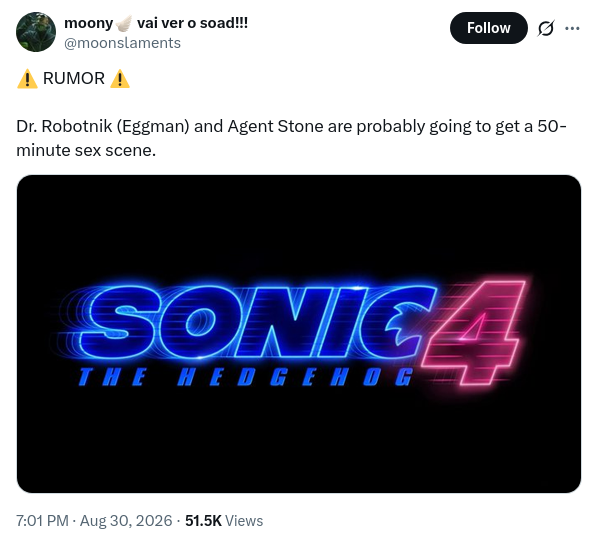
Task: Open display name 'moony vai ver o soad!!!'
Action: (x=156, y=23)
